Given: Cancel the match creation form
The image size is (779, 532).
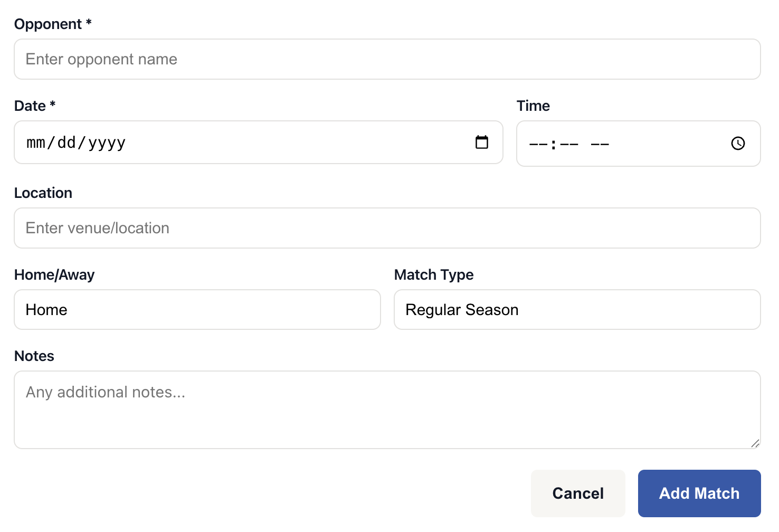Looking at the screenshot, I should click(578, 493).
